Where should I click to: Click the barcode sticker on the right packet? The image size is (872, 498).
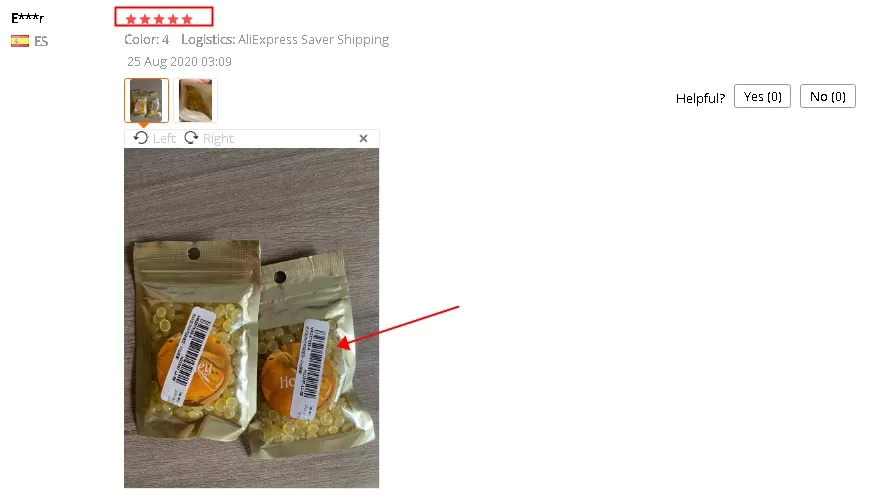(x=309, y=368)
